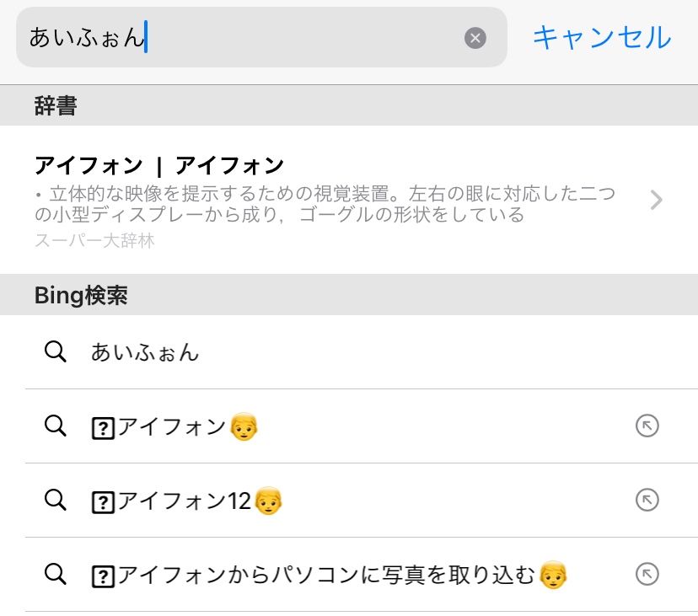Clear the search field text
Viewport: 698px width, 616px height.
coord(475,38)
